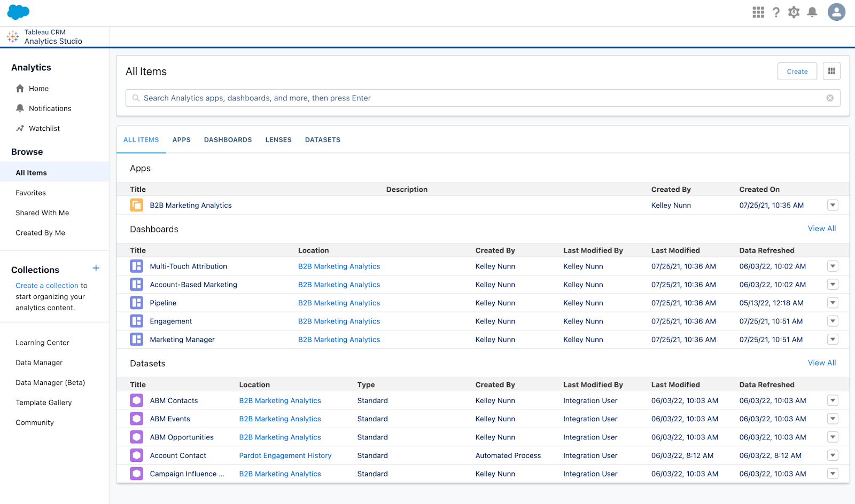Click the user profile avatar

tap(836, 12)
